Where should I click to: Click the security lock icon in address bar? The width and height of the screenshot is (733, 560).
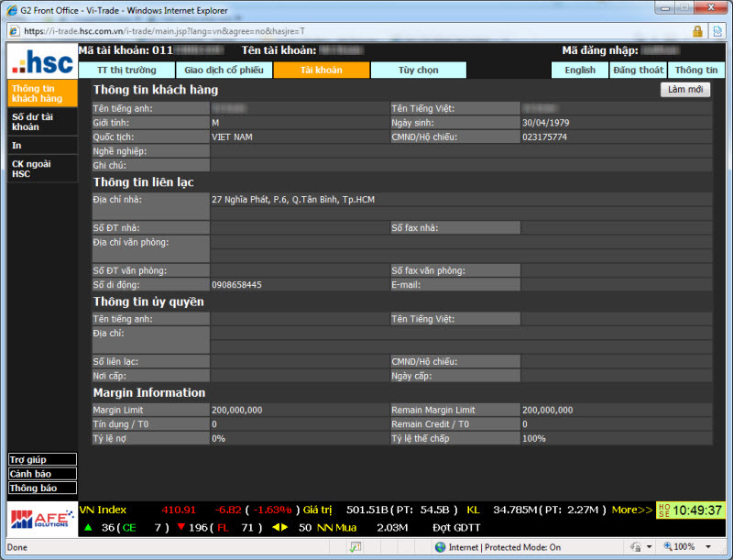(697, 30)
